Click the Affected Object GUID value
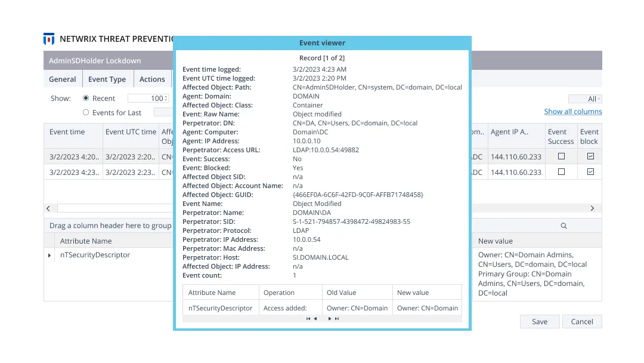The image size is (644, 363). tap(358, 195)
